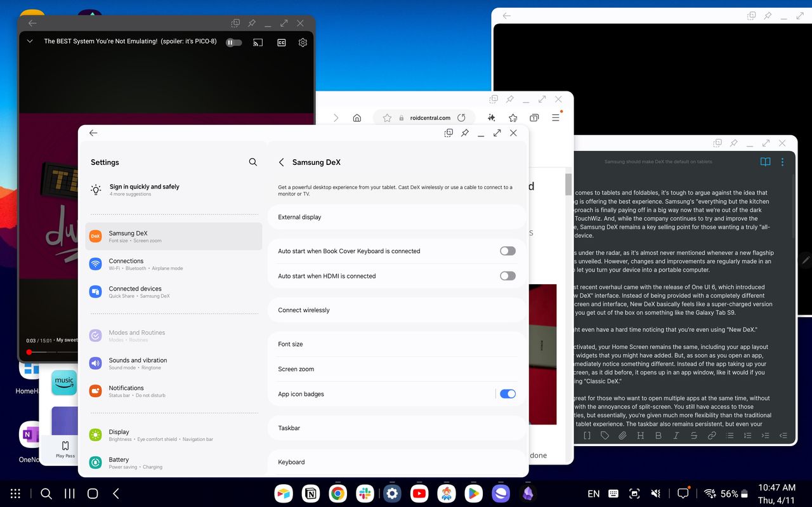This screenshot has width=812, height=507.
Task: Show recent apps from taskbar
Action: pos(70,494)
